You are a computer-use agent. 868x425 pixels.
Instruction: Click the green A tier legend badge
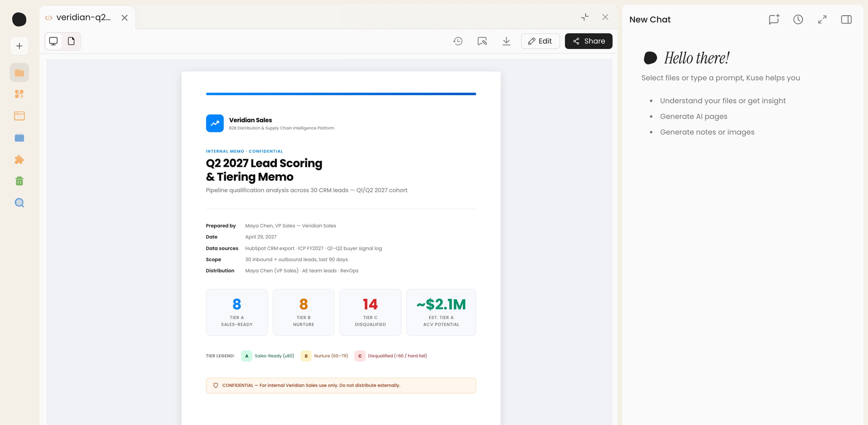tap(246, 356)
